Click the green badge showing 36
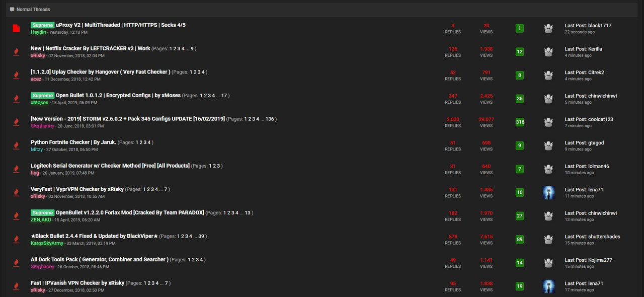The height and width of the screenshot is (297, 644). (x=520, y=99)
